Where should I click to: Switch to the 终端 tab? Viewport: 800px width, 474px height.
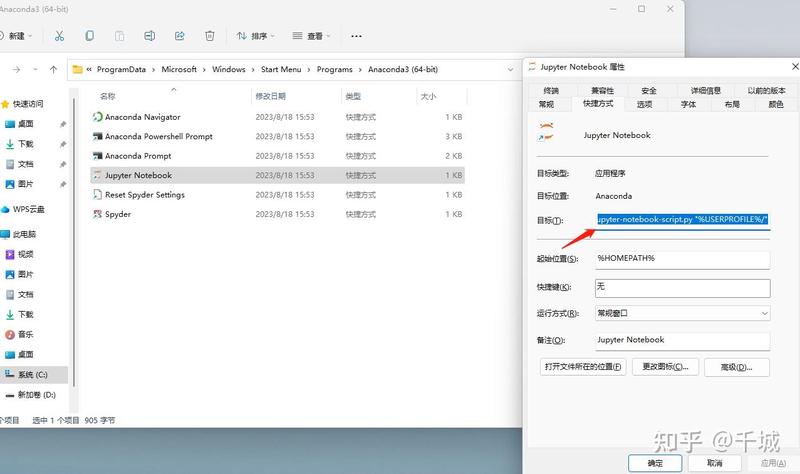pyautogui.click(x=551, y=90)
